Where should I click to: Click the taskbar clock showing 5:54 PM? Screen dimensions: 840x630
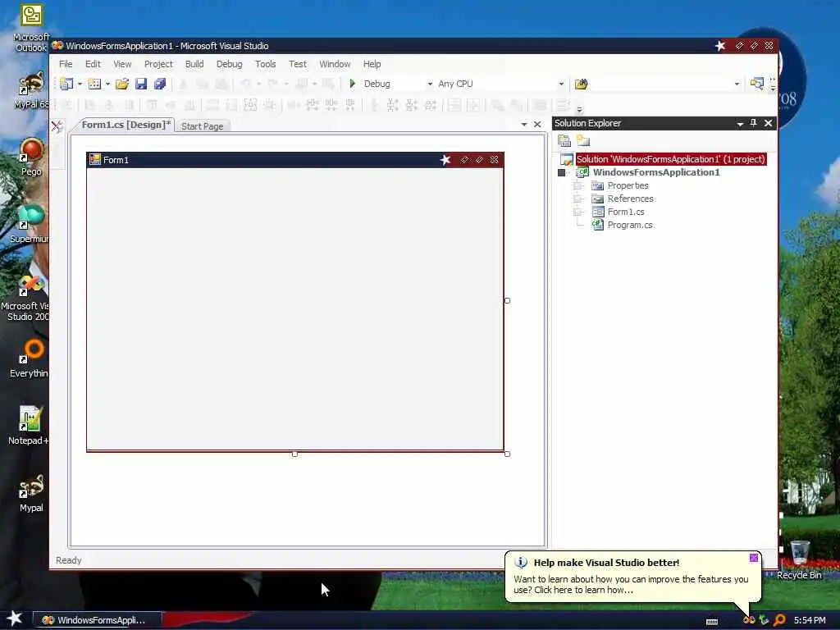(810, 620)
